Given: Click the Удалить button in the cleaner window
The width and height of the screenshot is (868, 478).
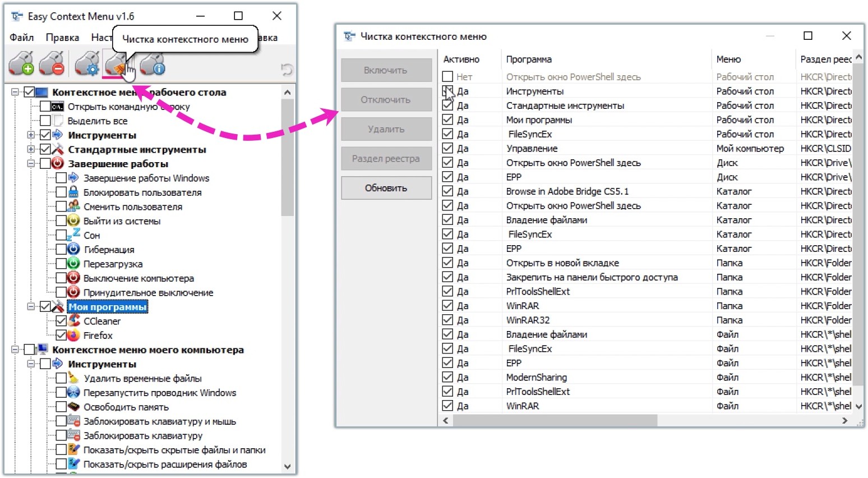Looking at the screenshot, I should click(386, 129).
